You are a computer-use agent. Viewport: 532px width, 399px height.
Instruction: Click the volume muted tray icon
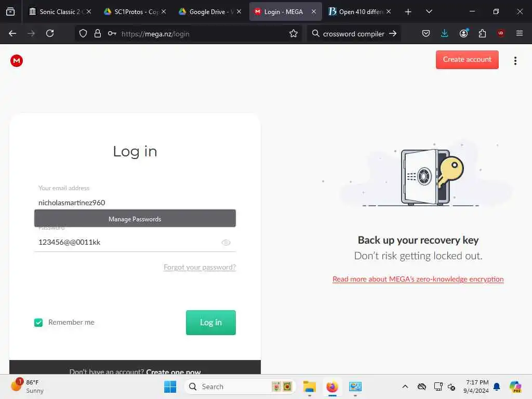pos(451,387)
